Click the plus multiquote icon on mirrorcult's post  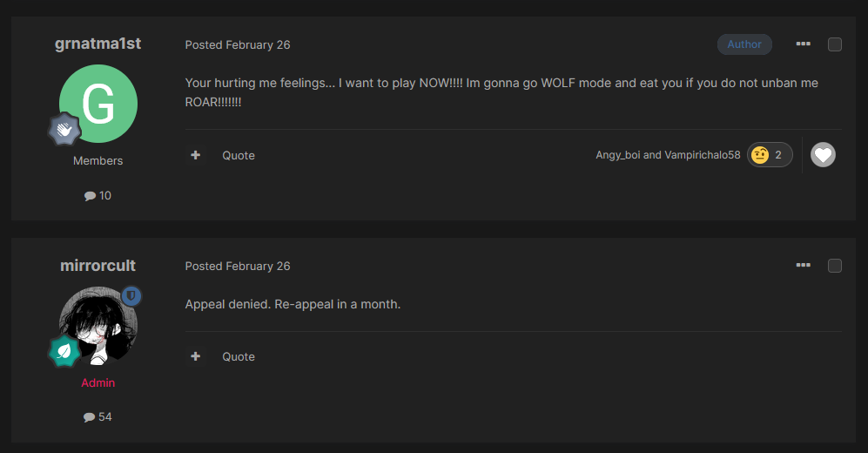195,356
